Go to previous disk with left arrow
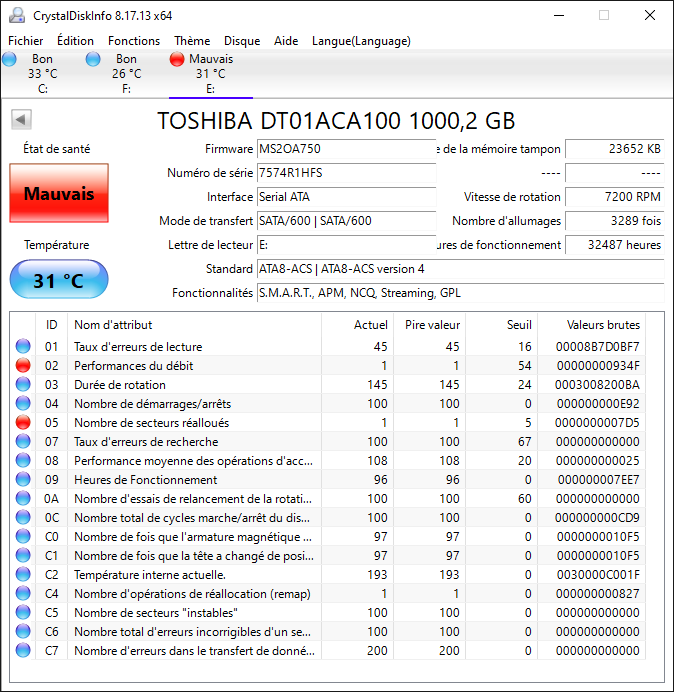This screenshot has height=692, width=674. 21,120
